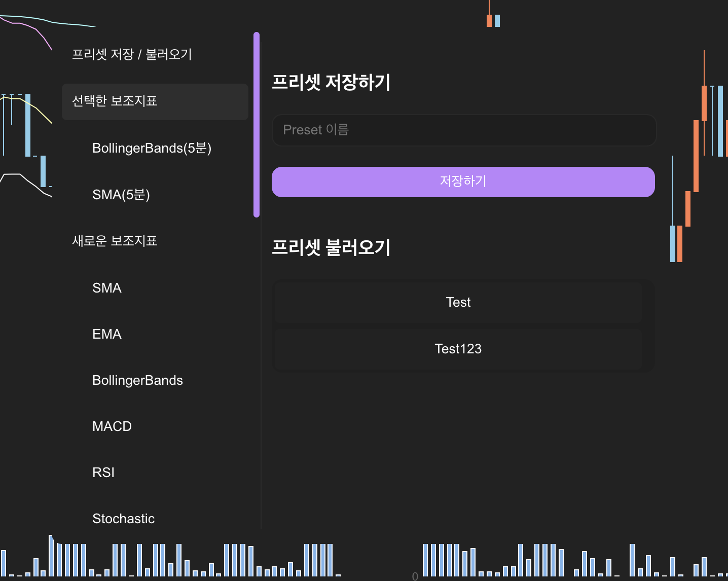Load the preset named Test
Image resolution: width=728 pixels, height=581 pixels.
tap(458, 303)
